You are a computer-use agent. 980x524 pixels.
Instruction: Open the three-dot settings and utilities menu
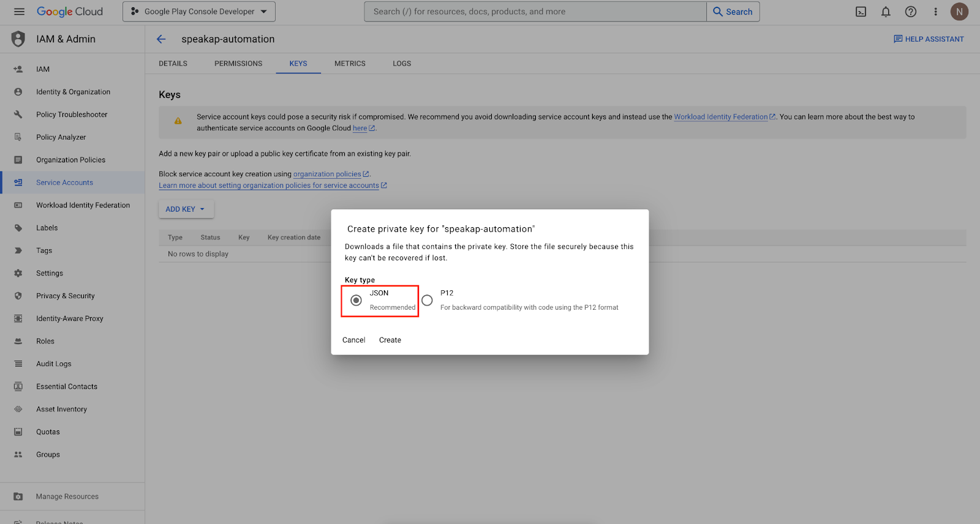(935, 12)
